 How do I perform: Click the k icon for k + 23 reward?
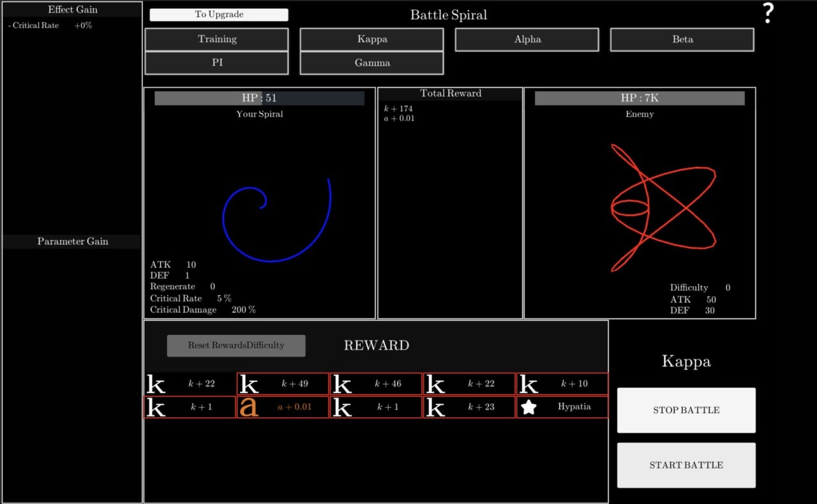[435, 407]
